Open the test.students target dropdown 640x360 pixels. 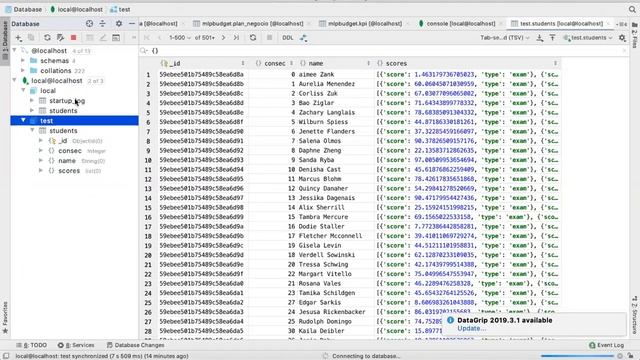click(x=588, y=38)
